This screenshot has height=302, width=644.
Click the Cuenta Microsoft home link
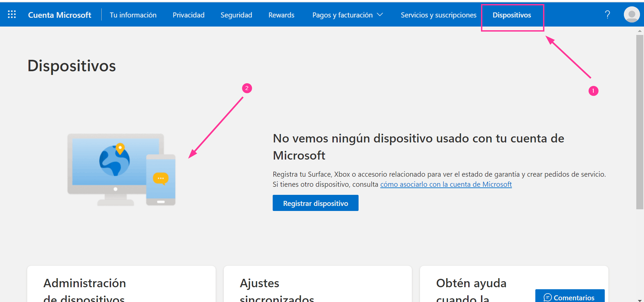(x=59, y=15)
